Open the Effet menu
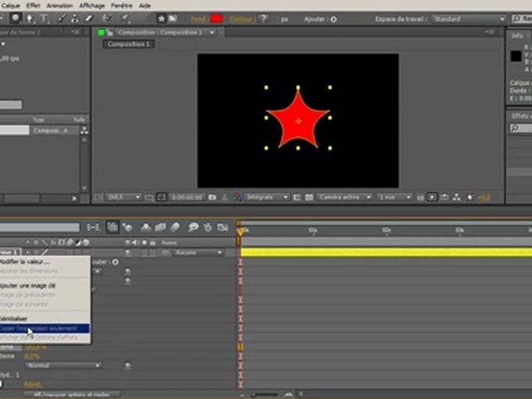Image resolution: width=532 pixels, height=399 pixels. (x=33, y=6)
